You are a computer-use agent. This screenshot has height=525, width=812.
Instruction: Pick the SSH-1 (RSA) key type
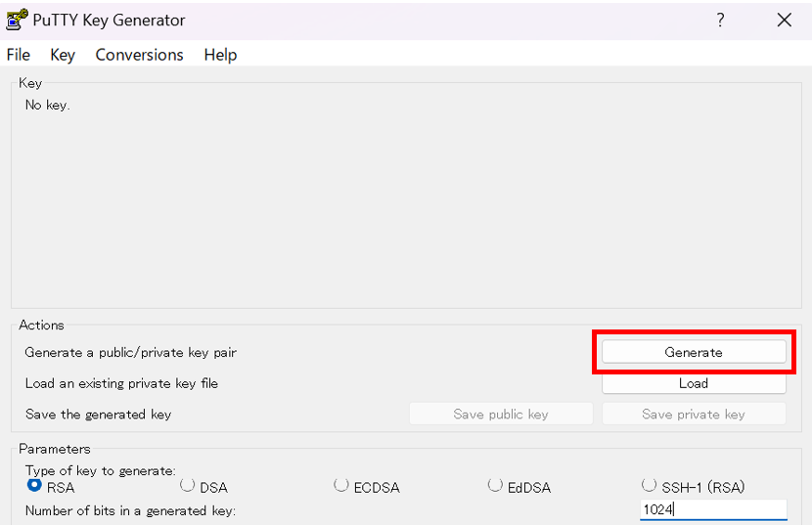click(649, 485)
